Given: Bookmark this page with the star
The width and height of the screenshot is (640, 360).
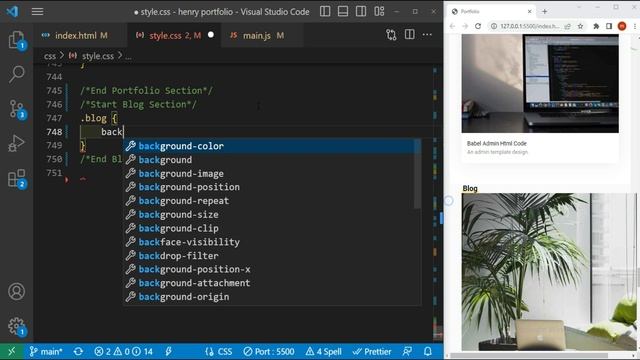Looking at the screenshot, I should click(580, 26).
